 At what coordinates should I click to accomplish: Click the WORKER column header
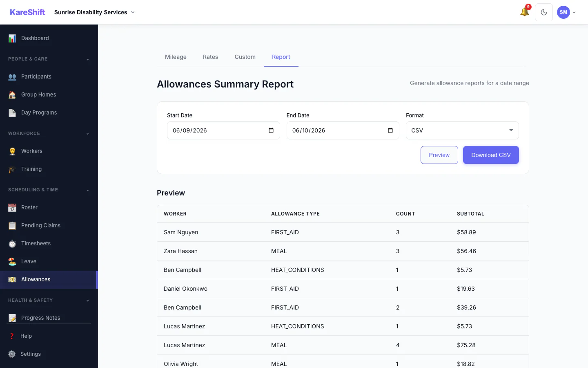[175, 214]
